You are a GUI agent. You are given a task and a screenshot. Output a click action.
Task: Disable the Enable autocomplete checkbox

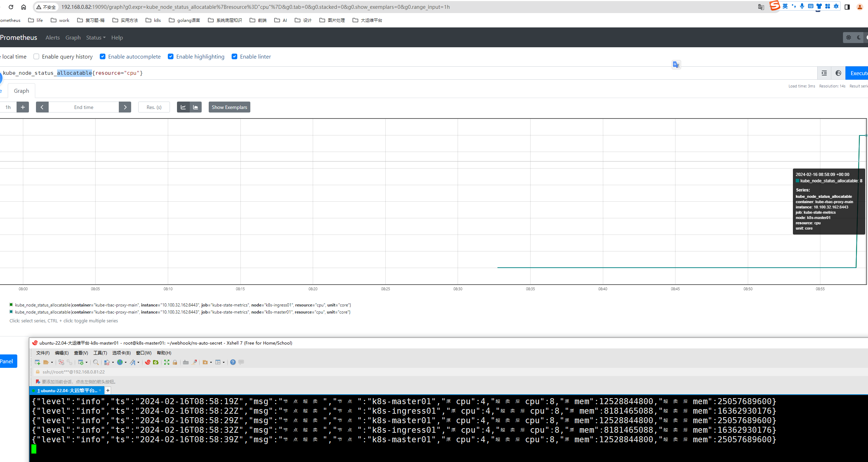click(103, 56)
